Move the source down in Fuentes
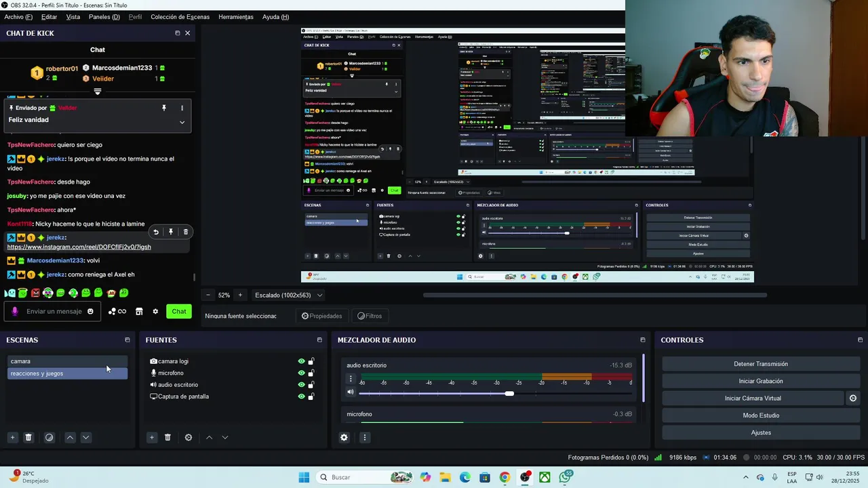This screenshot has width=868, height=488. (x=225, y=438)
